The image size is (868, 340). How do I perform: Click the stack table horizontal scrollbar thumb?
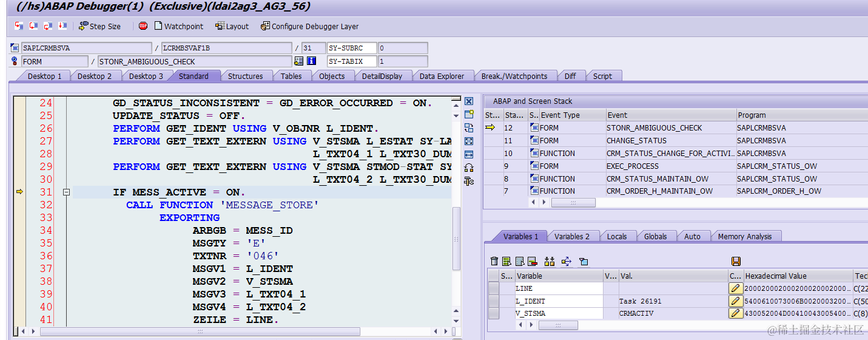[573, 203]
